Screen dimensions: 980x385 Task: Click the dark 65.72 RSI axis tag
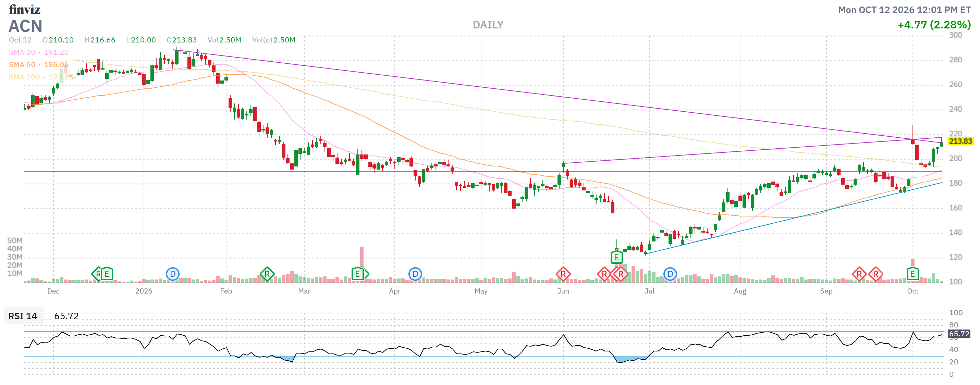coord(959,334)
